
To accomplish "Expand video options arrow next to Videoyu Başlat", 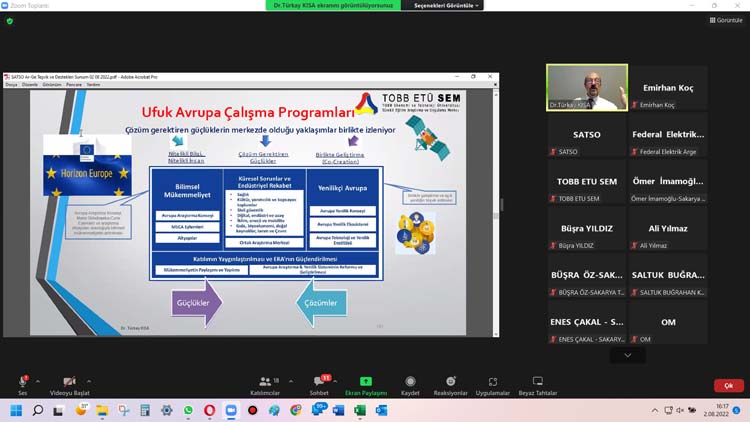I will pos(89,381).
